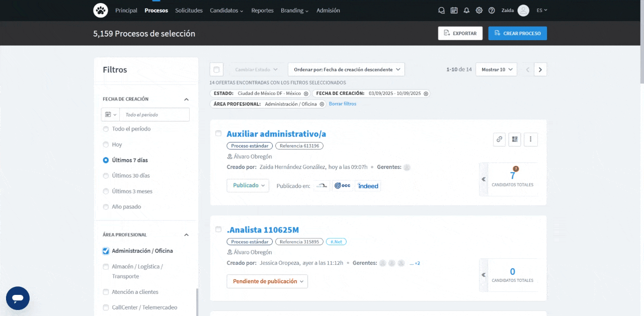
Task: Open the help question mark icon
Action: 492,10
